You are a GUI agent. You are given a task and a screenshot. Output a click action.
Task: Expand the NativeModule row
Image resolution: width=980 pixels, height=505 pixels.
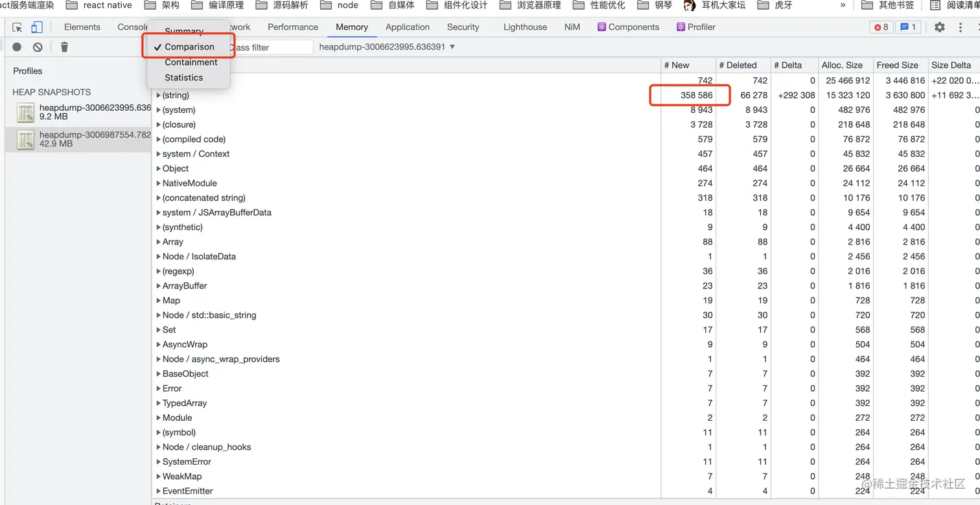[159, 183]
